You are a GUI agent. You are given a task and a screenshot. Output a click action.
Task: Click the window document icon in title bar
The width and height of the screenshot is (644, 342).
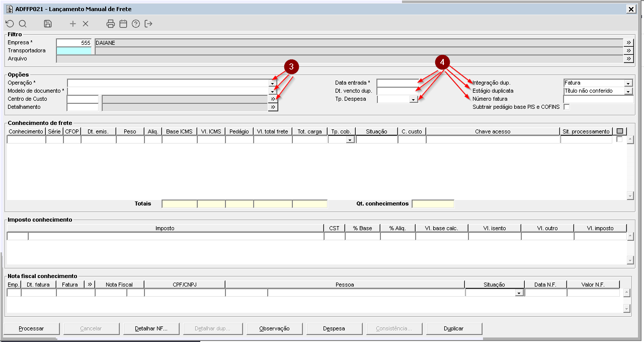coord(9,9)
